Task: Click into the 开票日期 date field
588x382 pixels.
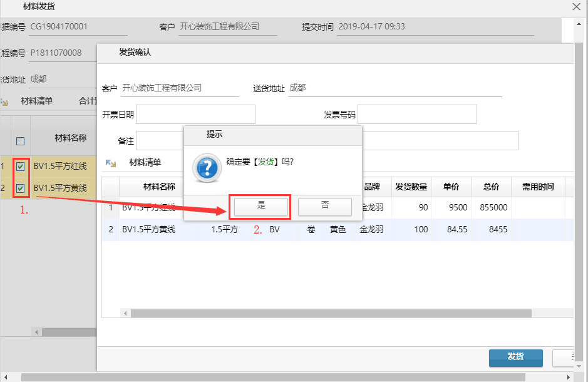Action: pyautogui.click(x=195, y=115)
